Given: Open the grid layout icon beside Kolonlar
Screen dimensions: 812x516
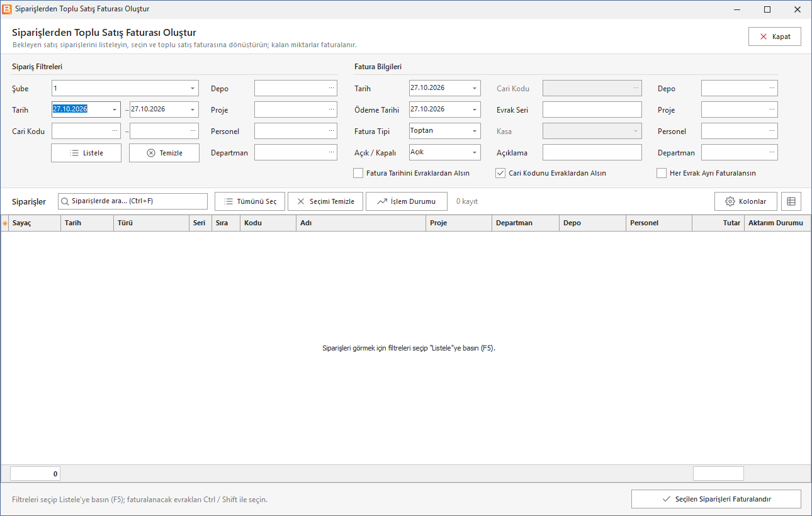Looking at the screenshot, I should 791,201.
